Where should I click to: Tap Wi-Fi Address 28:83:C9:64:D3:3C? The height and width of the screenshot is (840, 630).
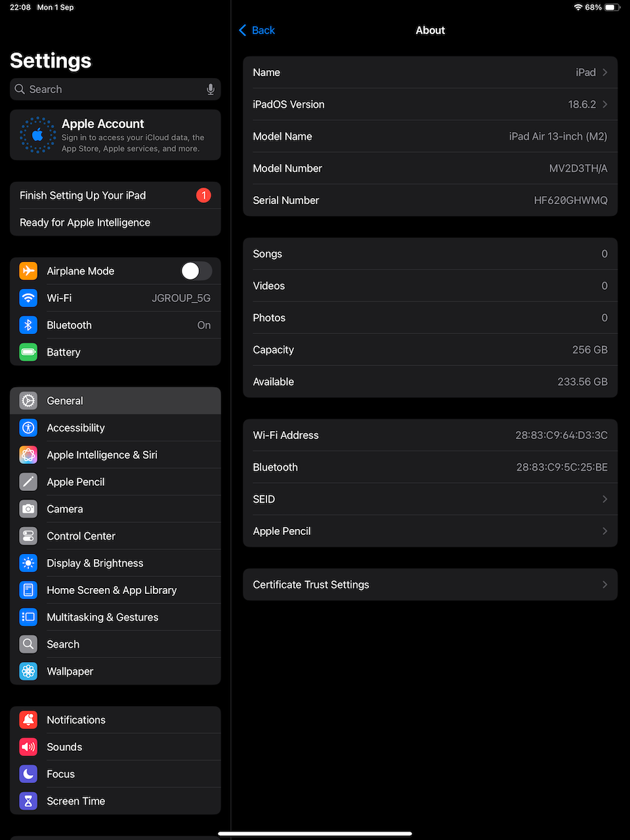tap(561, 435)
